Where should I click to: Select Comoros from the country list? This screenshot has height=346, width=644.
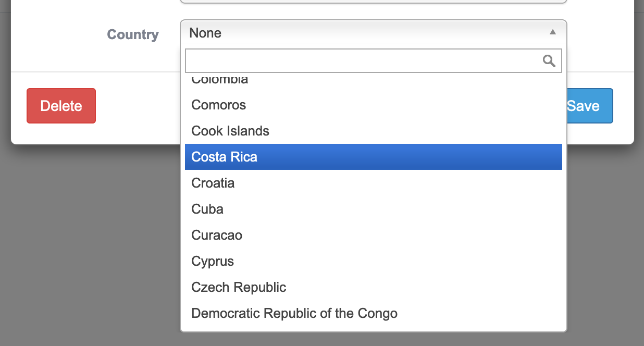coord(219,105)
